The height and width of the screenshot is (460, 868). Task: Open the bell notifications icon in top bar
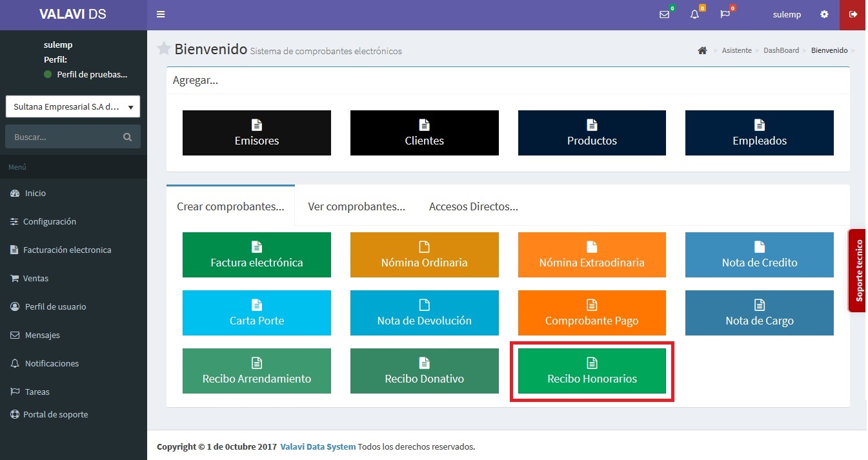(x=694, y=15)
